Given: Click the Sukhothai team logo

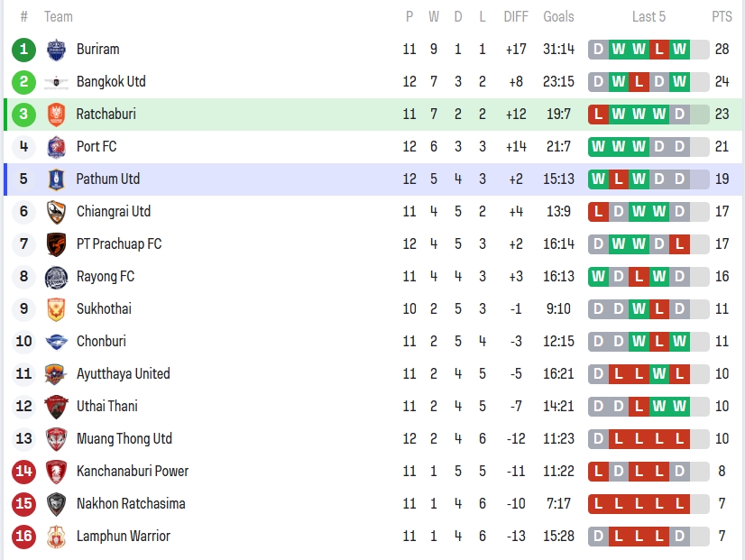Looking at the screenshot, I should tap(56, 309).
